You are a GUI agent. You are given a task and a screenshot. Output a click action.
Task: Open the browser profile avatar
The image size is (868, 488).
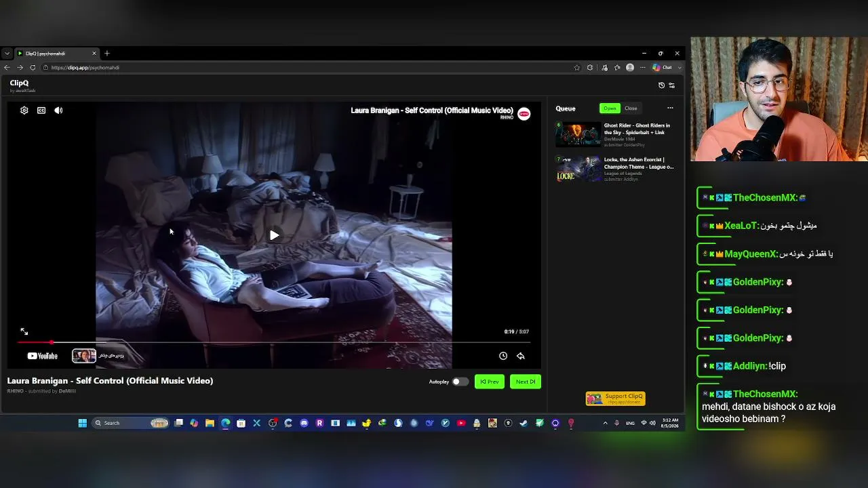[x=630, y=68]
